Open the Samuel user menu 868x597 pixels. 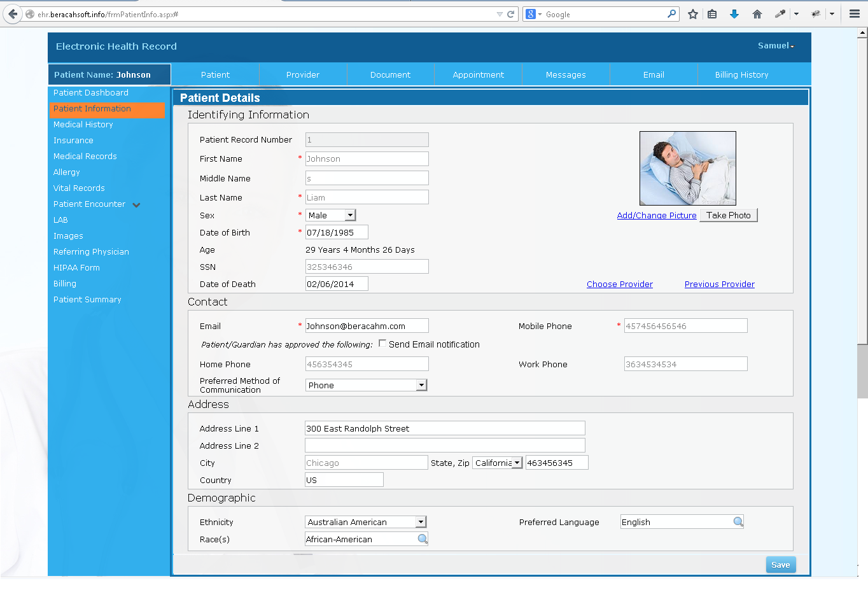coord(776,46)
